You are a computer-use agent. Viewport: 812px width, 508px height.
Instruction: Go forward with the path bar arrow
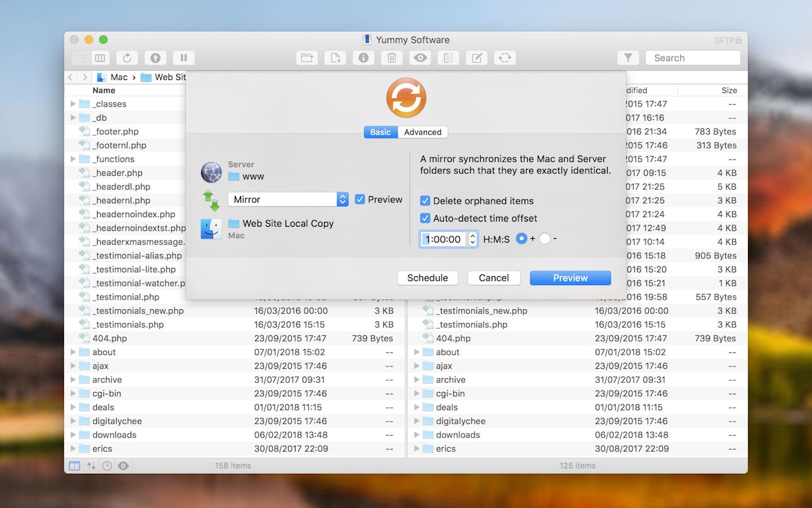84,77
